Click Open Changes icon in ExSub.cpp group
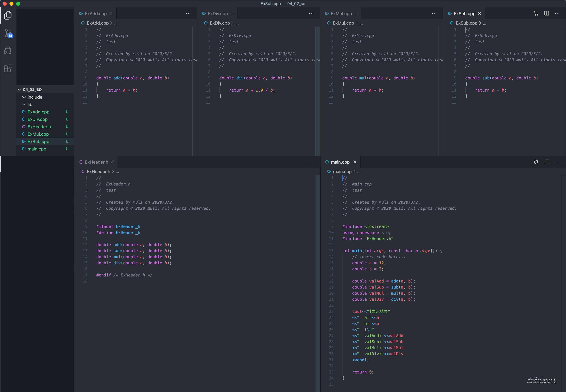The height and width of the screenshot is (392, 566). (536, 13)
